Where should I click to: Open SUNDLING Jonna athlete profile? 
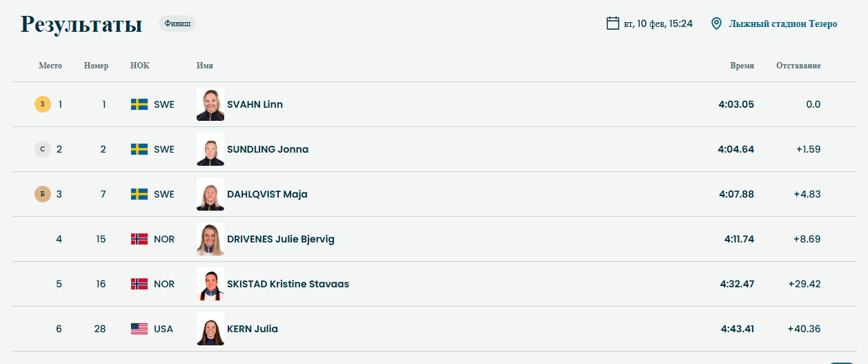pos(268,149)
